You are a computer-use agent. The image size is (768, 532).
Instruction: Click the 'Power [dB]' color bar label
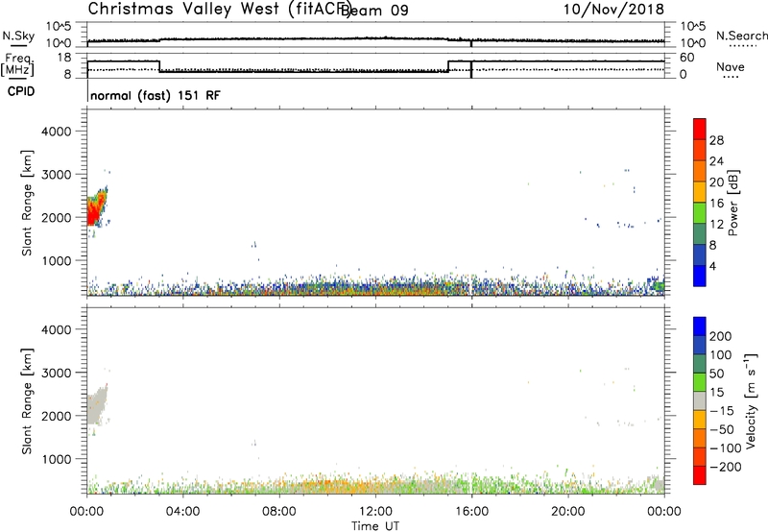pyautogui.click(x=732, y=203)
